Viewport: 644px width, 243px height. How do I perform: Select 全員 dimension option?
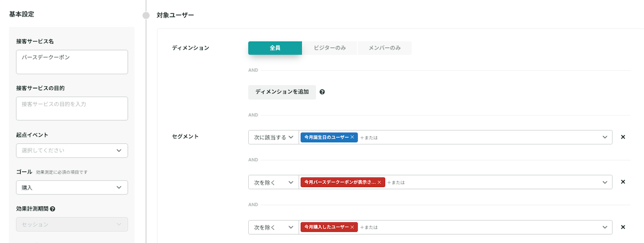[275, 48]
